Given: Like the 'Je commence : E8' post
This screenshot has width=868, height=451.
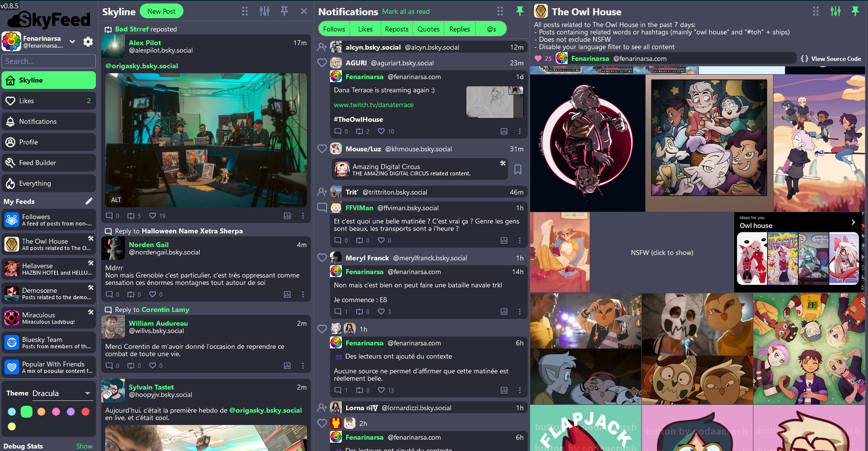Looking at the screenshot, I should click(381, 311).
